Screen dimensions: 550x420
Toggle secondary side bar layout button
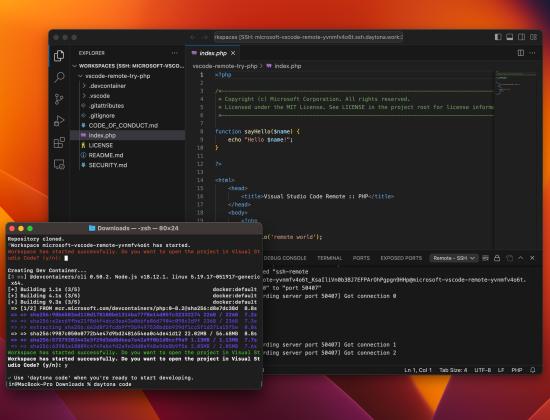522,37
